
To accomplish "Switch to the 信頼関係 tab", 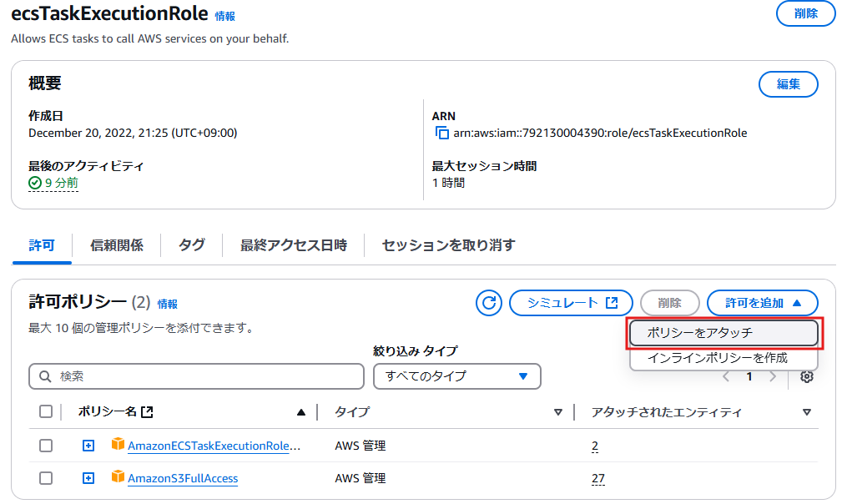I will click(x=117, y=246).
